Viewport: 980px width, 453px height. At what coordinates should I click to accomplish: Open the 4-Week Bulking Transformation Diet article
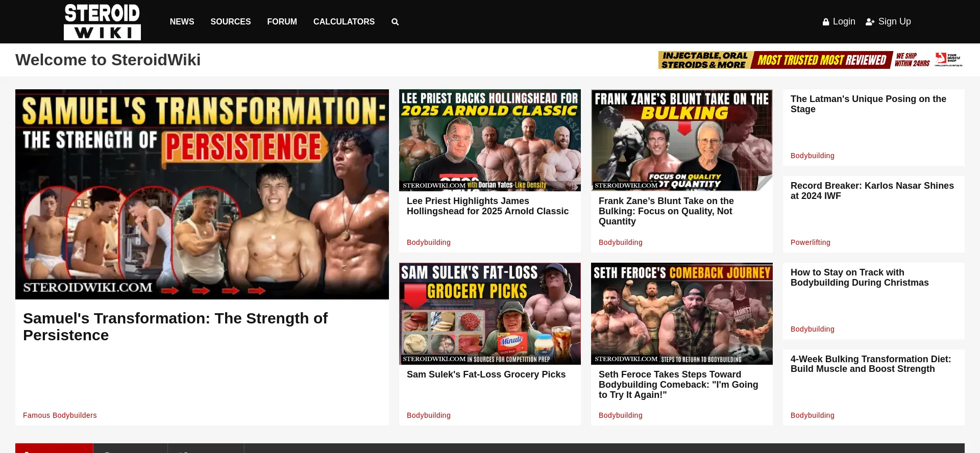point(870,364)
